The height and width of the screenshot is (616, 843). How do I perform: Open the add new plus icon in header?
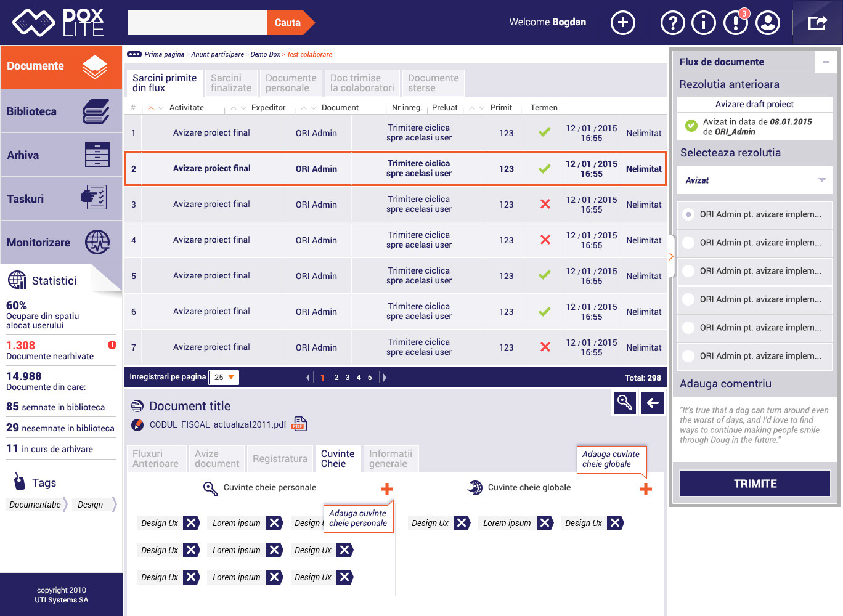(623, 23)
